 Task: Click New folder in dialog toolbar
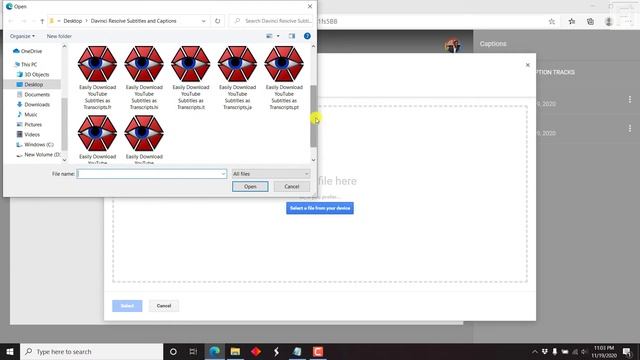(x=59, y=36)
